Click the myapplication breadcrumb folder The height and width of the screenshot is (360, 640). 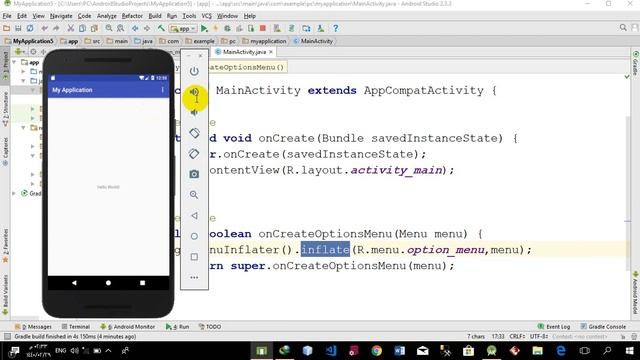[264, 41]
